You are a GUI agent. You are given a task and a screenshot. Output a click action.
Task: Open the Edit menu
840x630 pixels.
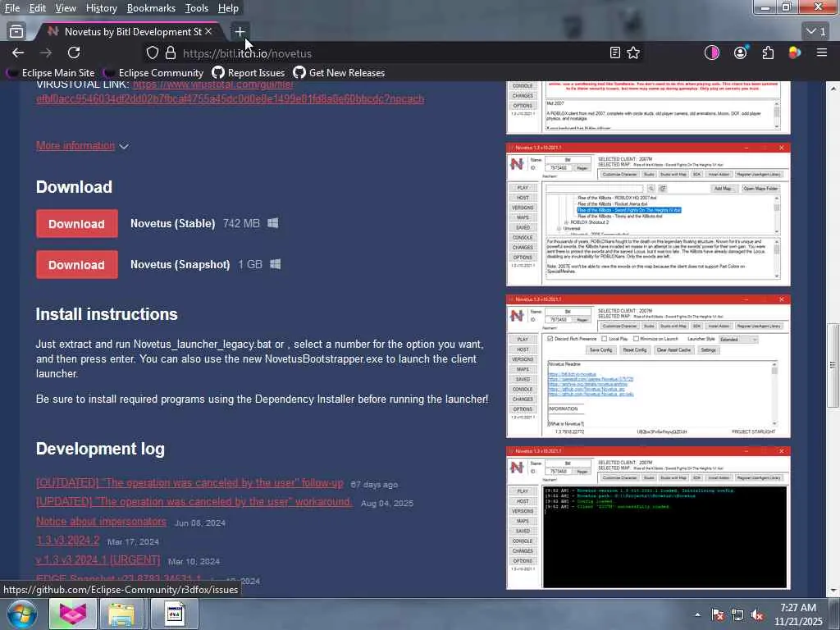point(37,8)
